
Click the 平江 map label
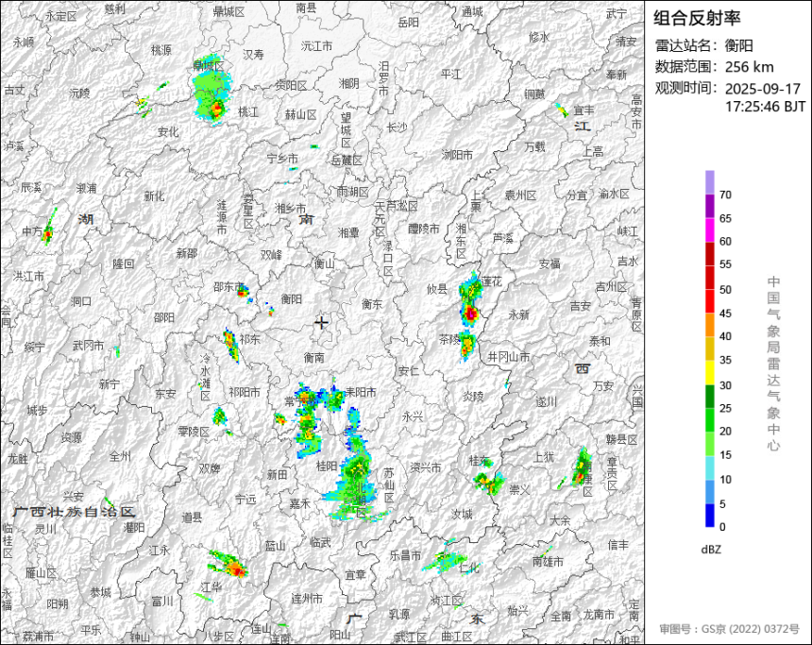450,74
